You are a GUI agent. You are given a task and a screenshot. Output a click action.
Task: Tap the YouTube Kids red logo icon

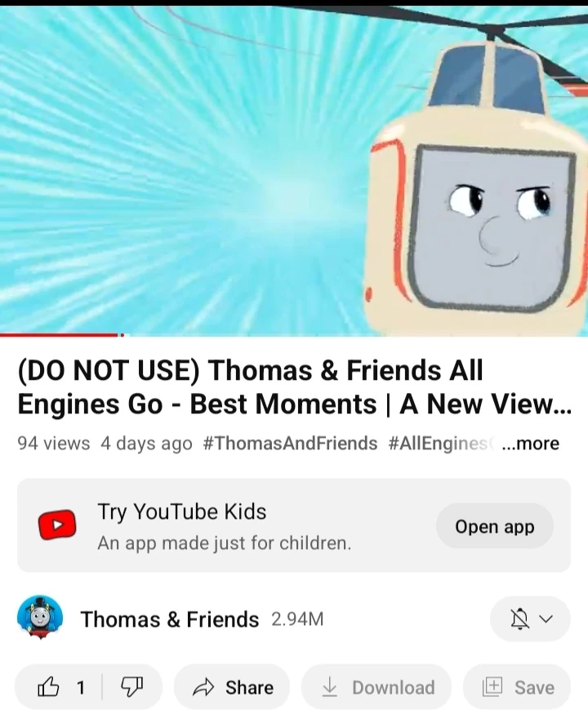(57, 524)
